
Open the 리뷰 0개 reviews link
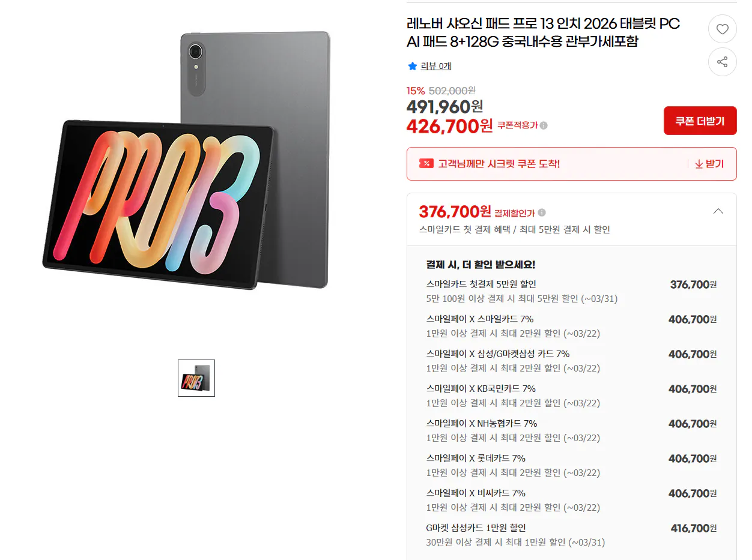pyautogui.click(x=435, y=66)
